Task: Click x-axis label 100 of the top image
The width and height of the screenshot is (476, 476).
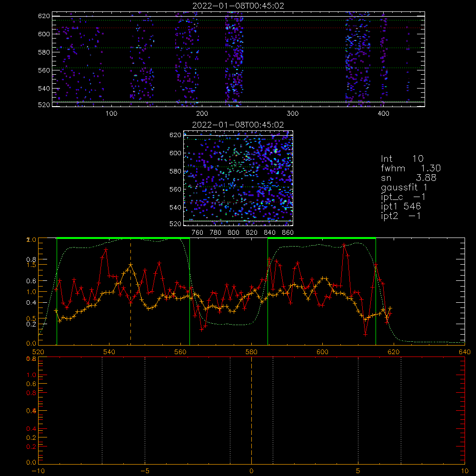Action: click(111, 114)
